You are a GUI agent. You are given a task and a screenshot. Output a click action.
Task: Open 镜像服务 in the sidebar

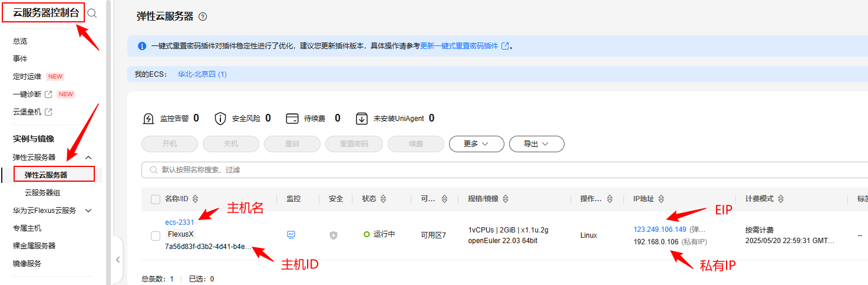(27, 264)
